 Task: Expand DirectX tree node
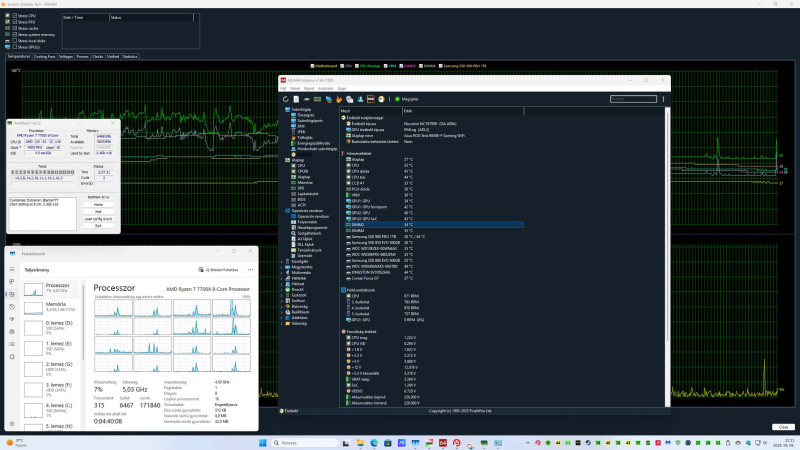tap(282, 289)
